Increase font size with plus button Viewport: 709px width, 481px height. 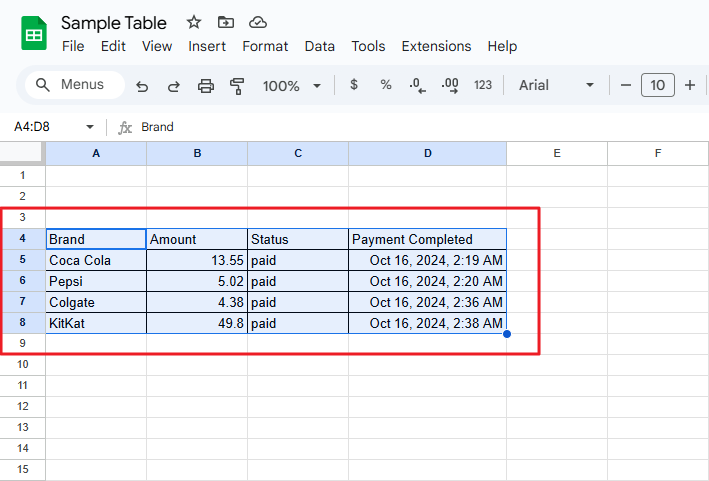pos(690,85)
